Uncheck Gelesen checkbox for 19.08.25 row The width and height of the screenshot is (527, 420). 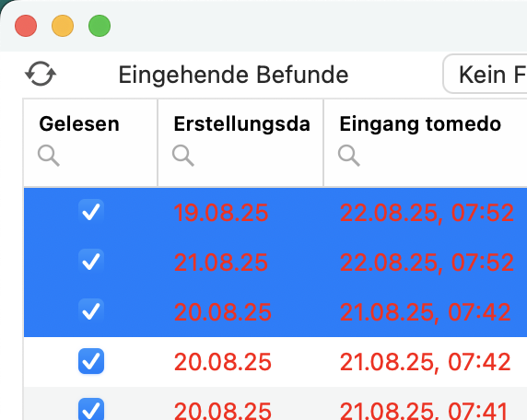coord(91,212)
